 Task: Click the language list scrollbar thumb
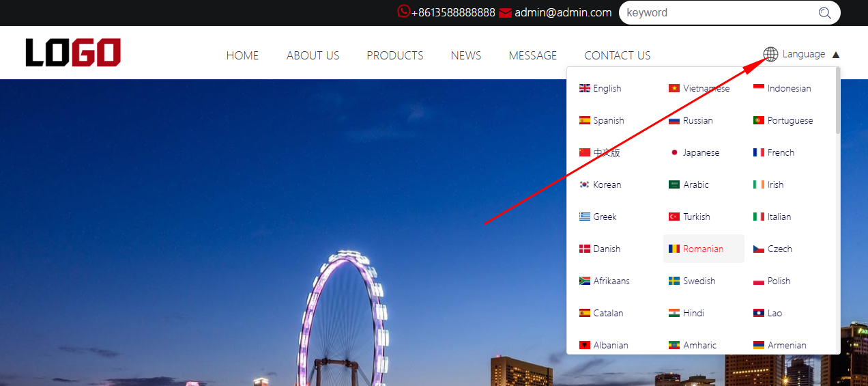click(x=838, y=101)
